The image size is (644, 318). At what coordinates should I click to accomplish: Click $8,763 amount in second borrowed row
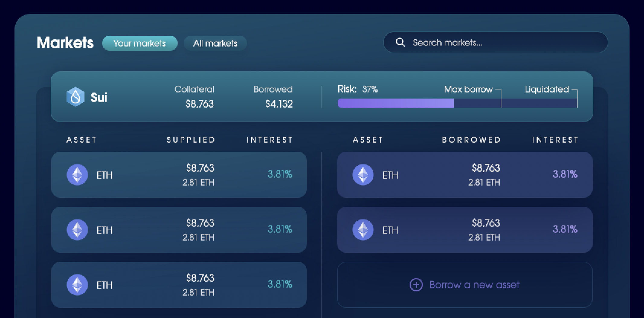point(486,223)
